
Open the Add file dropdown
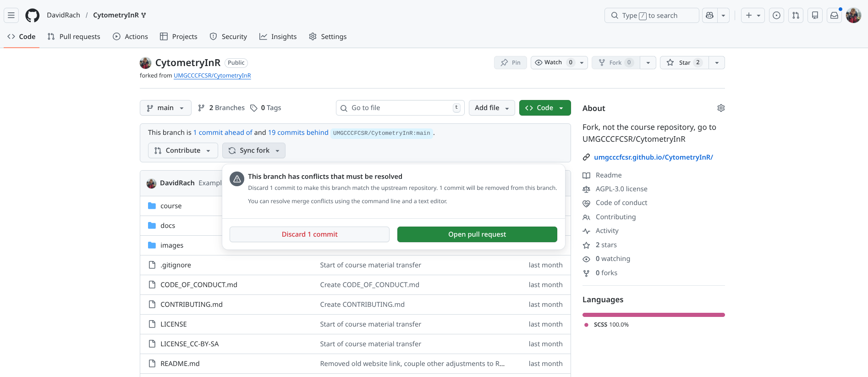tap(492, 108)
